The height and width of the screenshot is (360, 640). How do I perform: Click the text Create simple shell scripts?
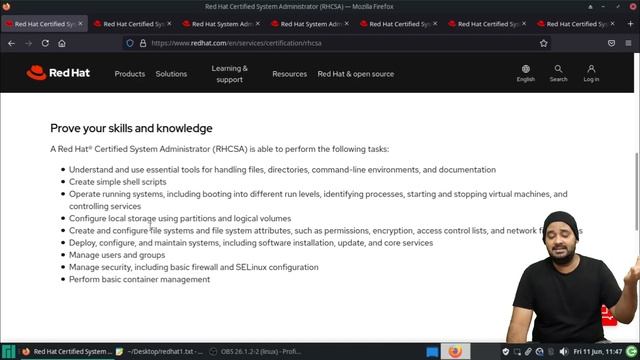click(118, 182)
